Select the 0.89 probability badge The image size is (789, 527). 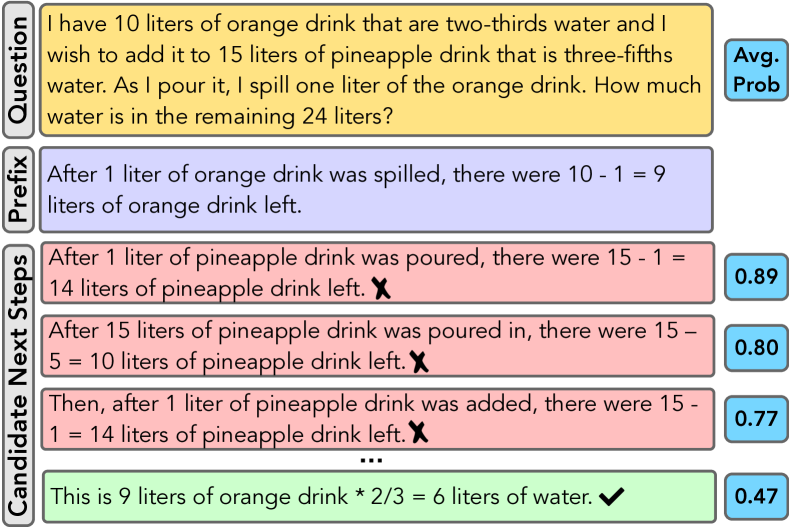pyautogui.click(x=756, y=275)
